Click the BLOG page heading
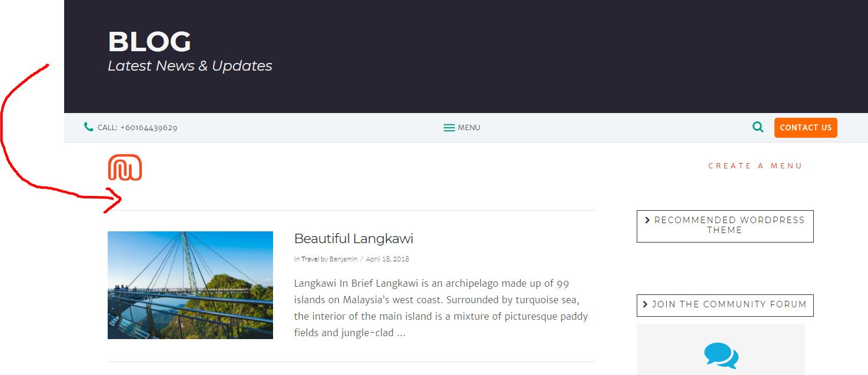Viewport: 868px width, 375px height. 149,42
